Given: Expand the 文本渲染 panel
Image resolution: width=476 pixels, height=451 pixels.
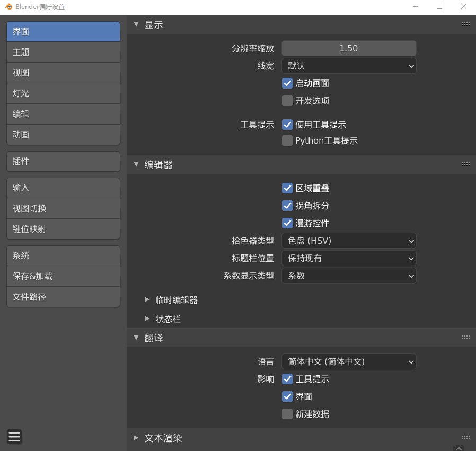Looking at the screenshot, I should 136,438.
